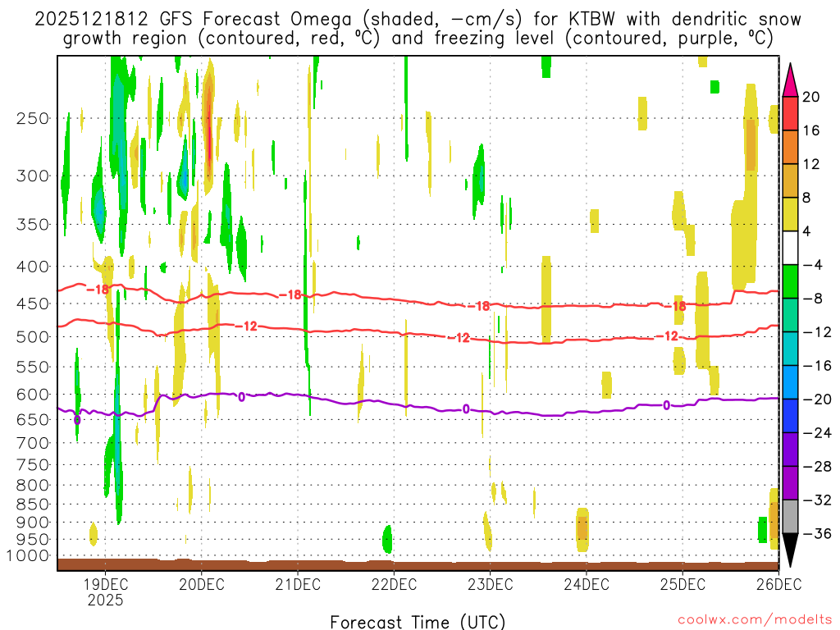Click the 400 pressure level label
This screenshot has height=630, width=840.
(33, 267)
